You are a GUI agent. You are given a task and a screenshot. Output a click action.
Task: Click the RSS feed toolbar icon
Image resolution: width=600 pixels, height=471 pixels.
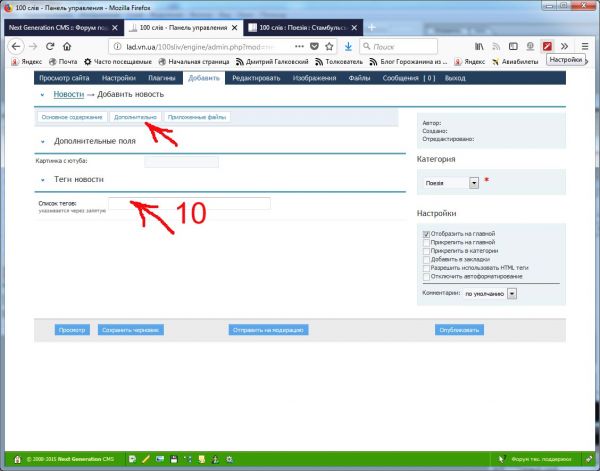496,47
